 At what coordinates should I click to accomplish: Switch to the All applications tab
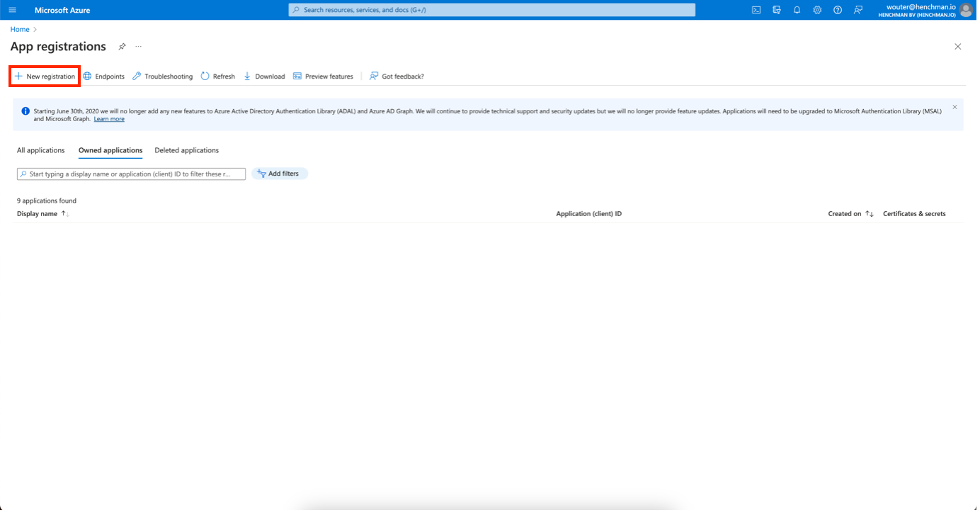click(41, 150)
